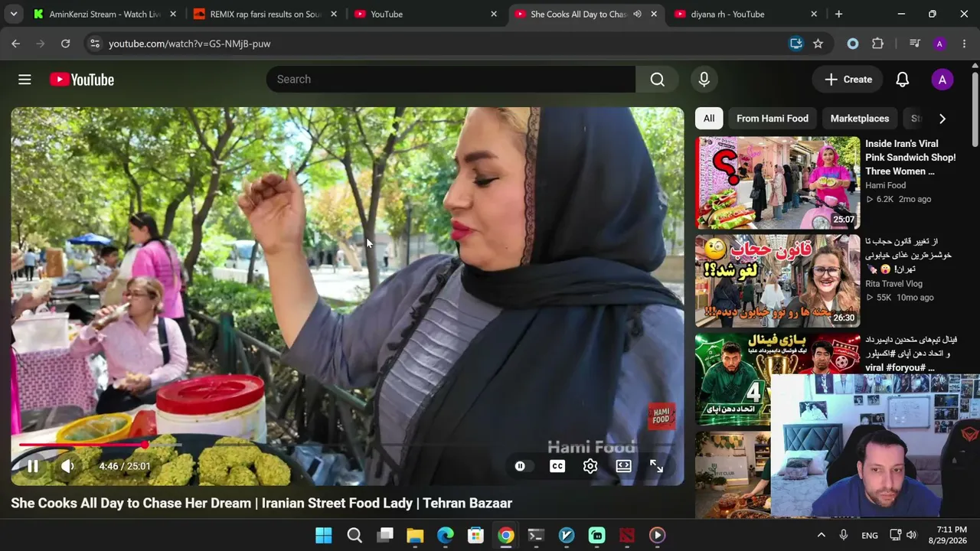
Task: Bookmark this page with the star
Action: tap(818, 44)
